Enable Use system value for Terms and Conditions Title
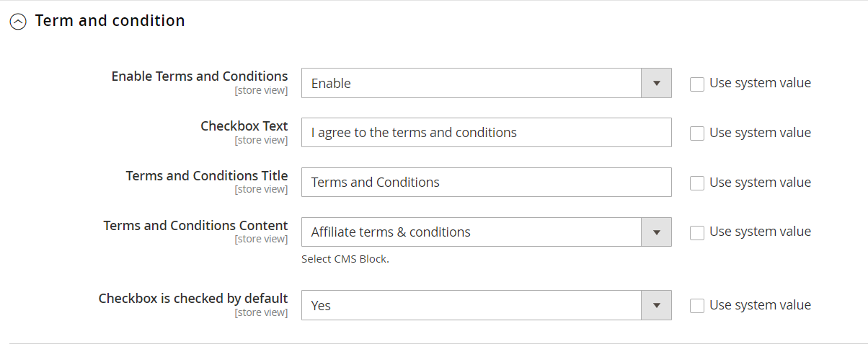This screenshot has height=347, width=868. (697, 183)
